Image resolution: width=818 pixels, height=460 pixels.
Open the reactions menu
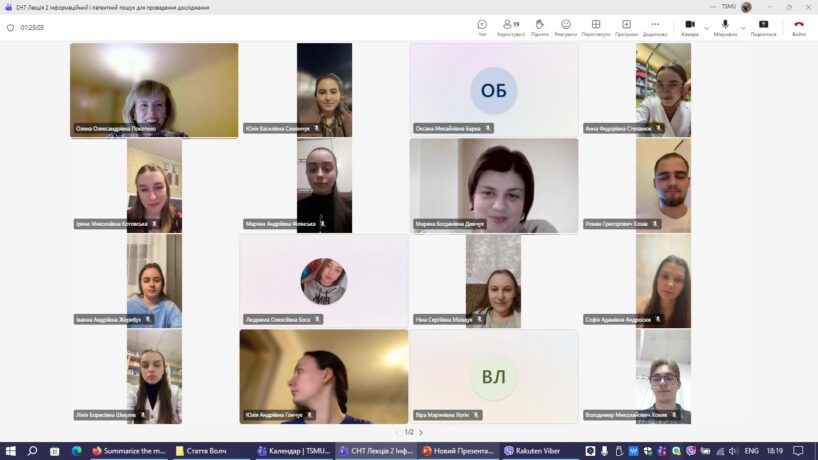[566, 27]
